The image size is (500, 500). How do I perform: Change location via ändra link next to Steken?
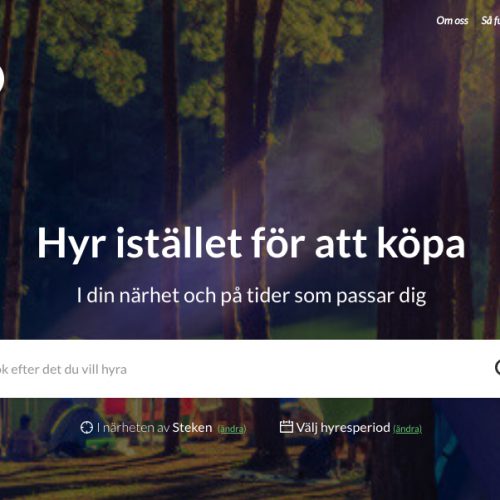(232, 429)
